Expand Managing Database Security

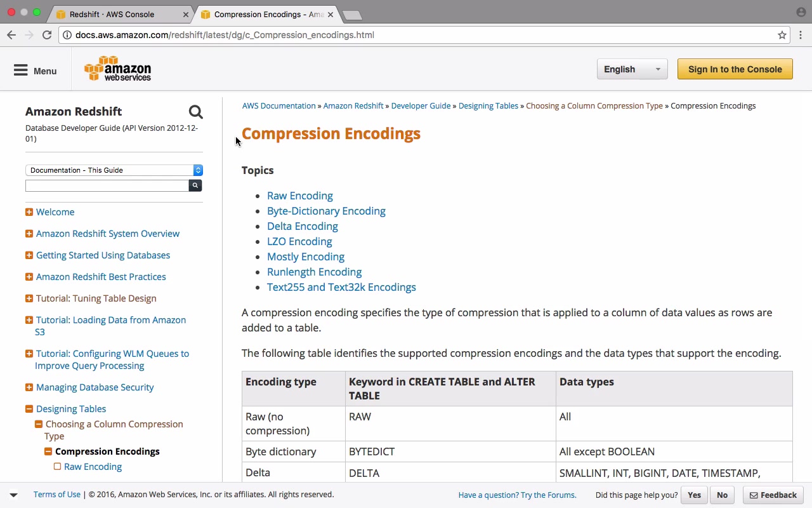[29, 387]
